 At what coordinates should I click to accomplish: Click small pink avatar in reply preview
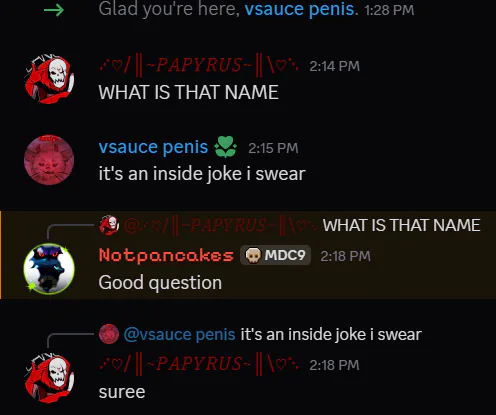click(x=109, y=334)
